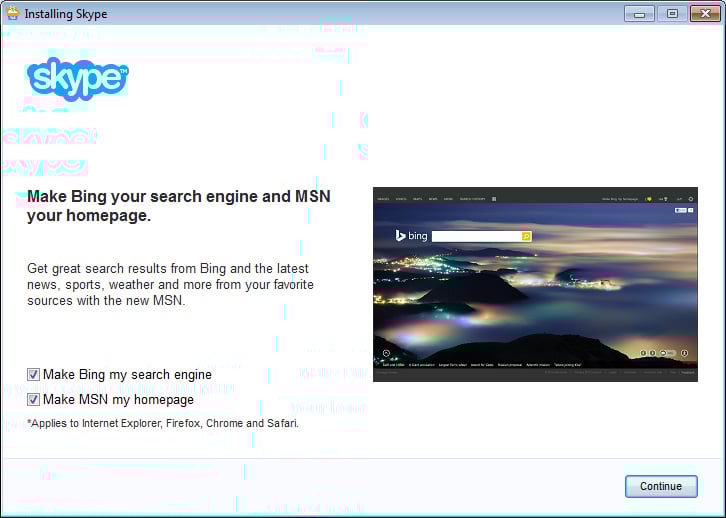Click the Bing homepage preview image
The width and height of the screenshot is (726, 518).
click(535, 284)
